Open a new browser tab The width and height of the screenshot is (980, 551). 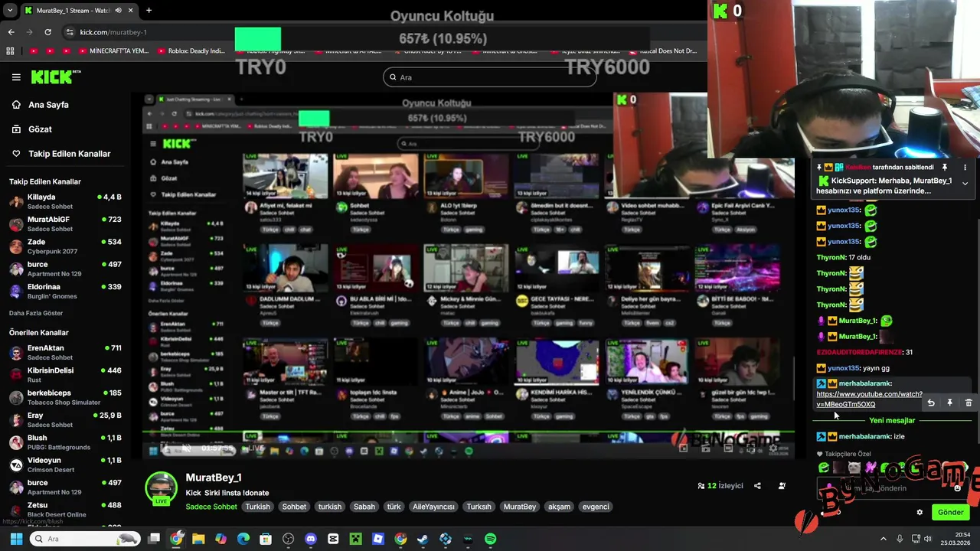[149, 10]
